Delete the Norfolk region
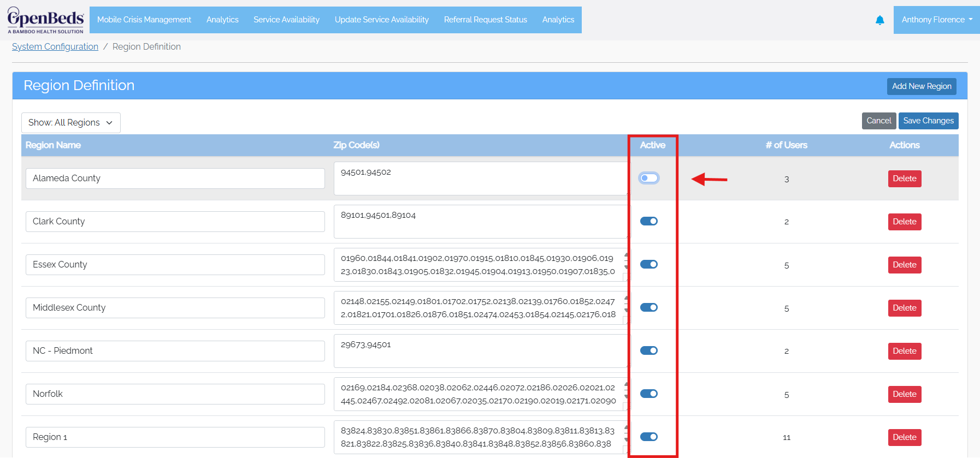Screen dimensions: 980x458 [x=905, y=394]
